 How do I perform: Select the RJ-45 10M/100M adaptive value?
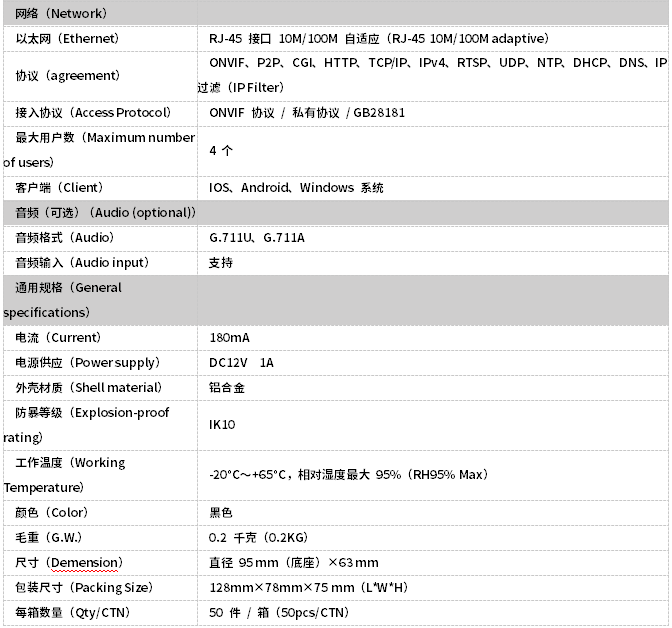tap(378, 38)
